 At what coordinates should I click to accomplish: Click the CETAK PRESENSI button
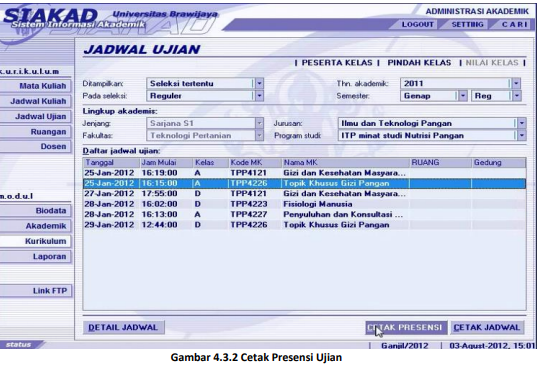[406, 328]
